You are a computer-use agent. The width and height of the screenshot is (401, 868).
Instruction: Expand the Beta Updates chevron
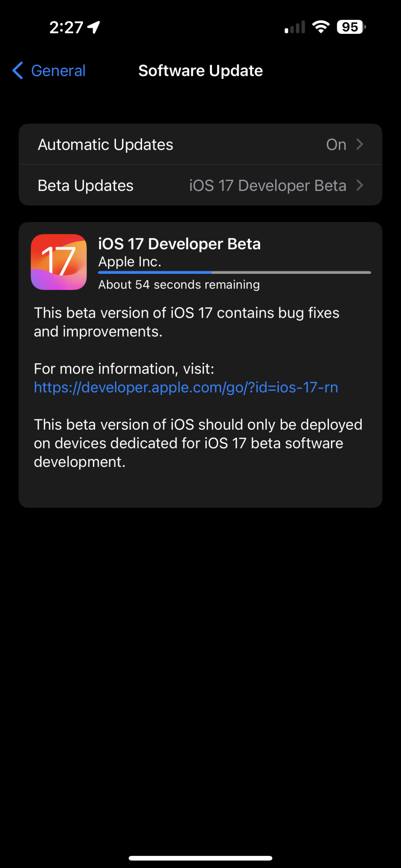pyautogui.click(x=360, y=185)
